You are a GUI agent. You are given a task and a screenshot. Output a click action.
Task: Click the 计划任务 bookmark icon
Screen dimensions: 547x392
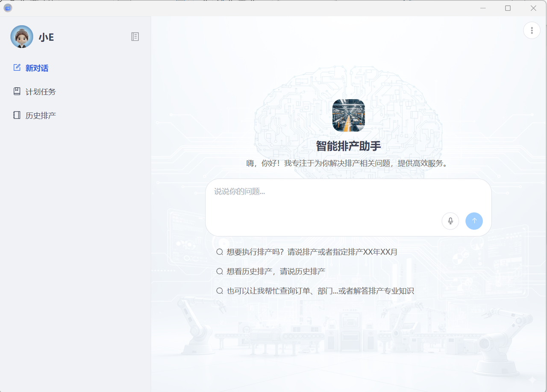click(17, 91)
